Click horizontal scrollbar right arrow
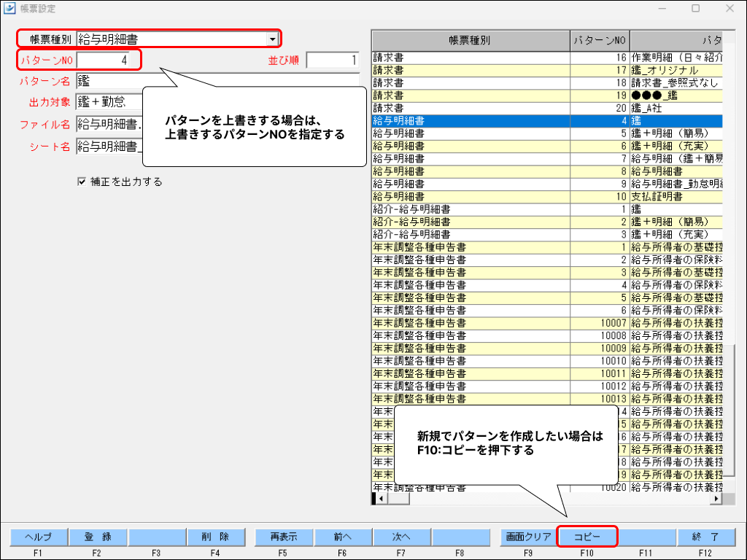 [716, 499]
